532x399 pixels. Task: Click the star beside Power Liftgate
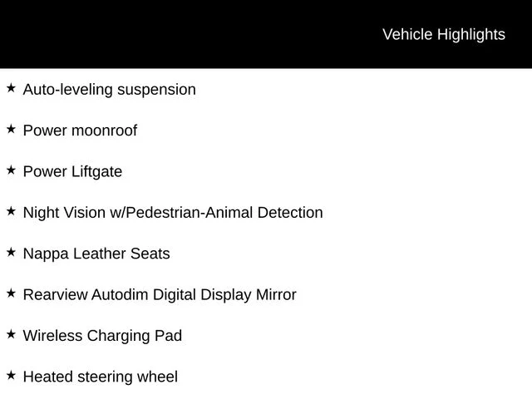click(x=11, y=170)
